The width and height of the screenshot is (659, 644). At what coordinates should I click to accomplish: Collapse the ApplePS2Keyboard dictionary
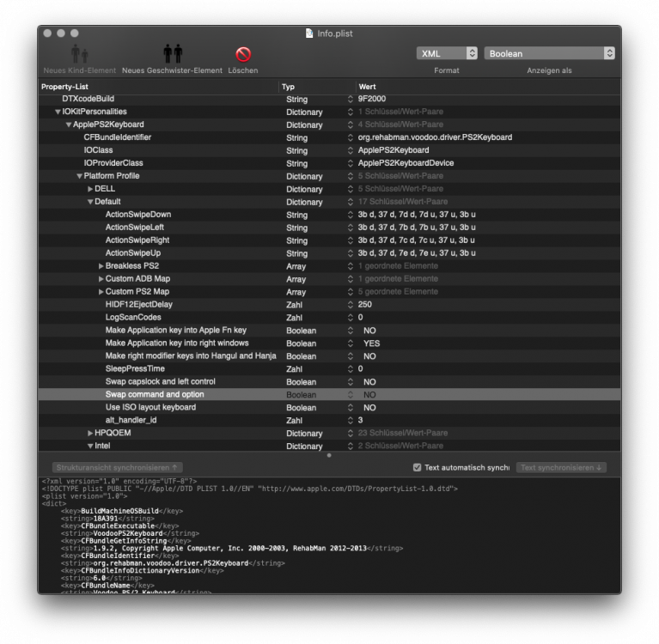coord(69,125)
